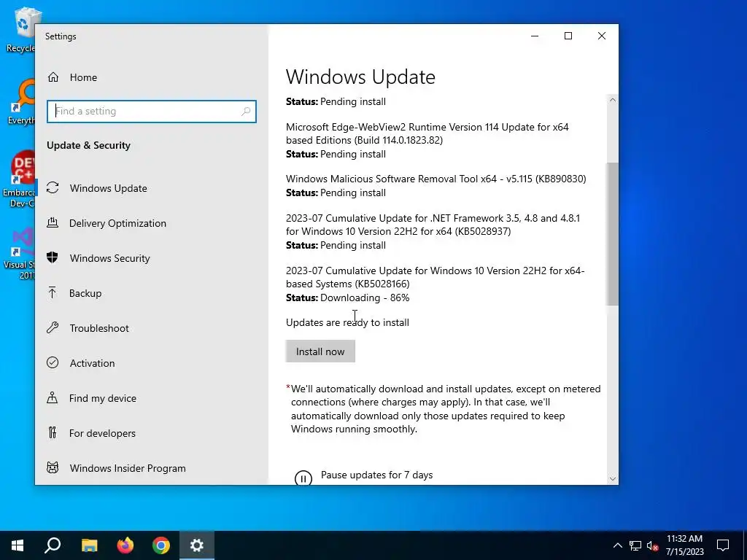The width and height of the screenshot is (747, 560).
Task: Minimize the Settings window
Action: 535,36
